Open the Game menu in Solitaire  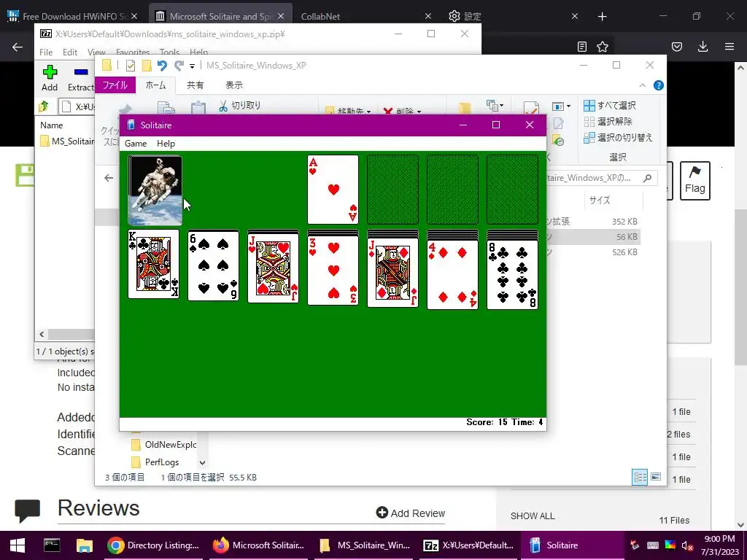click(x=135, y=144)
